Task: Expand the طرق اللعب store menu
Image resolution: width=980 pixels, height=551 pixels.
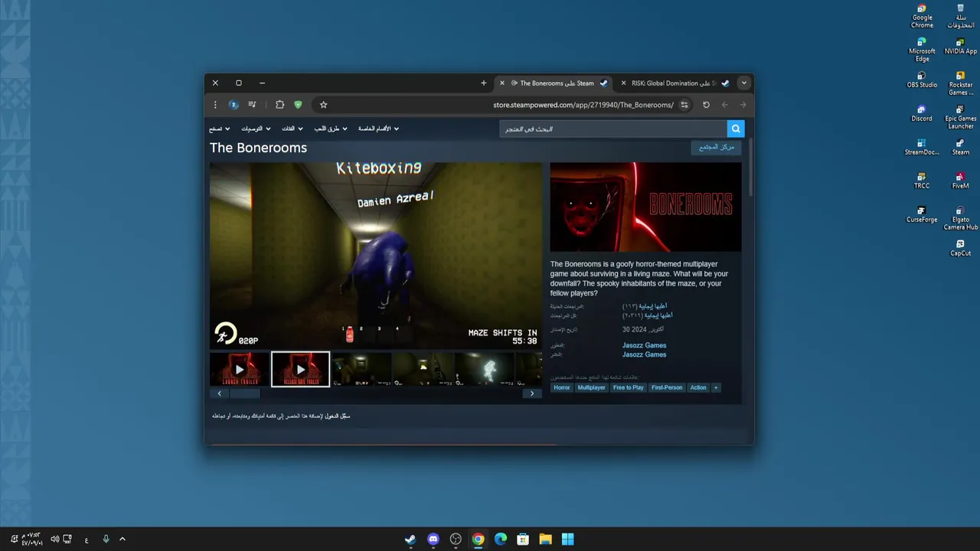Action: point(331,129)
